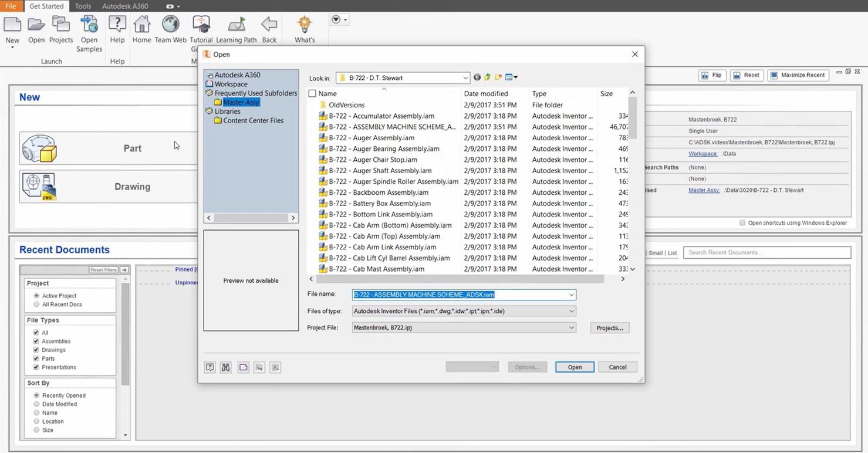Screen dimensions: 868x453
Task: Click the Open folder icon in ribbon
Action: (x=36, y=25)
